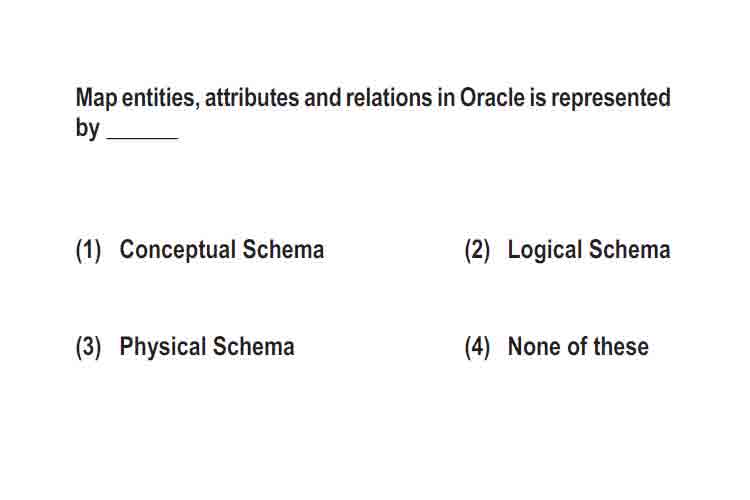
Task: Choose the Physical Schema answer
Action: tap(207, 347)
